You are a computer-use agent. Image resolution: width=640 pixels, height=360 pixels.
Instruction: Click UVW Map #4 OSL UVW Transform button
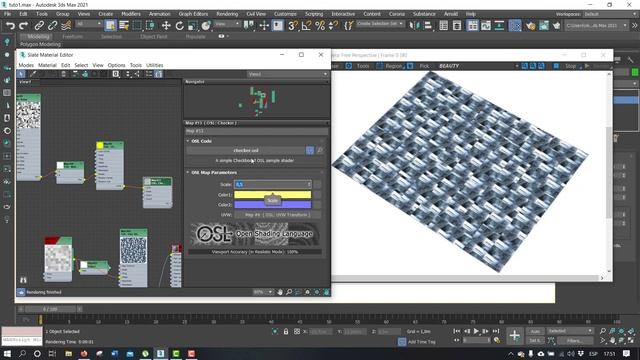pyautogui.click(x=277, y=215)
